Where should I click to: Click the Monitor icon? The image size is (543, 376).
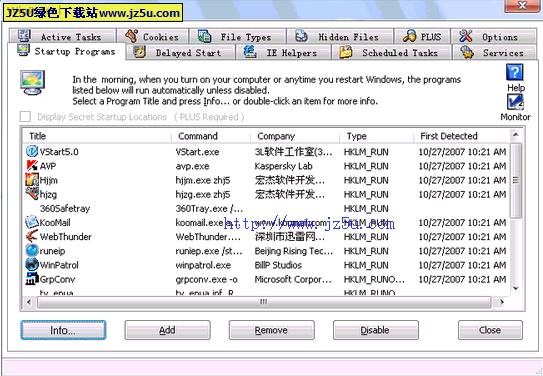coord(515,102)
